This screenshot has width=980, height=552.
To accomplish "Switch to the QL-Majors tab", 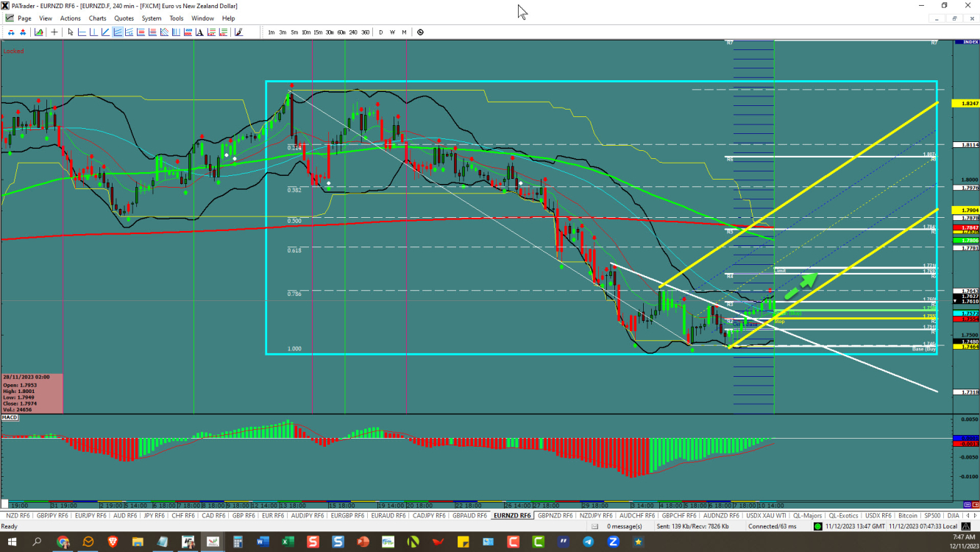I will (808, 515).
